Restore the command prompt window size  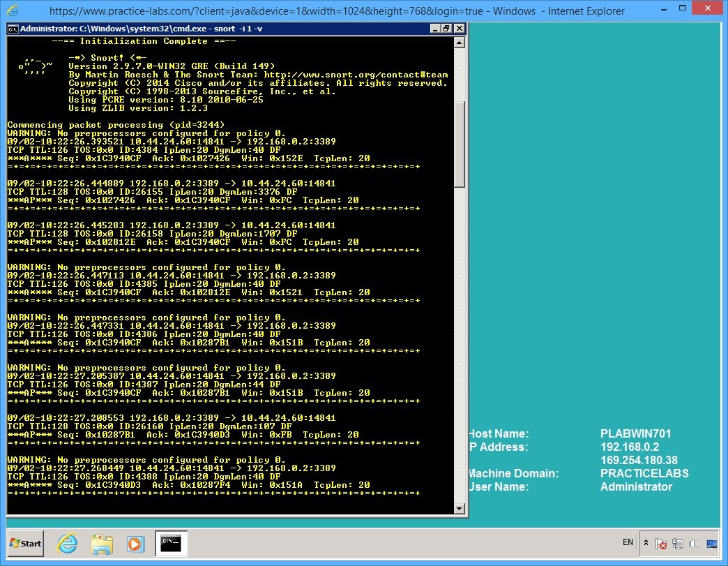click(446, 28)
